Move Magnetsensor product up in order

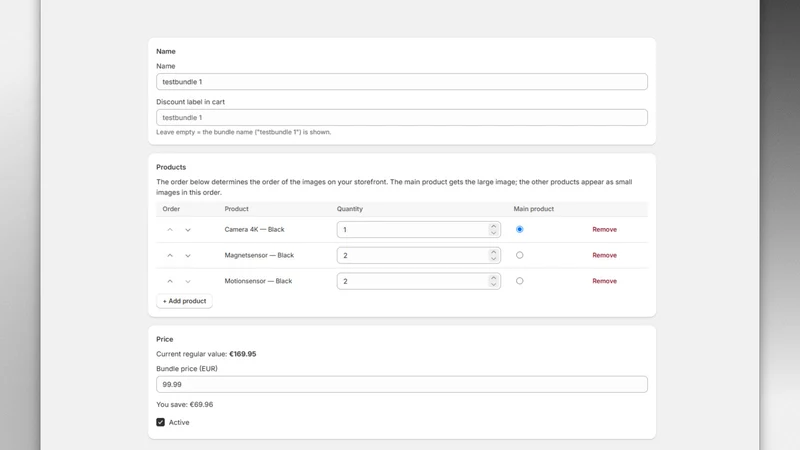click(x=170, y=256)
